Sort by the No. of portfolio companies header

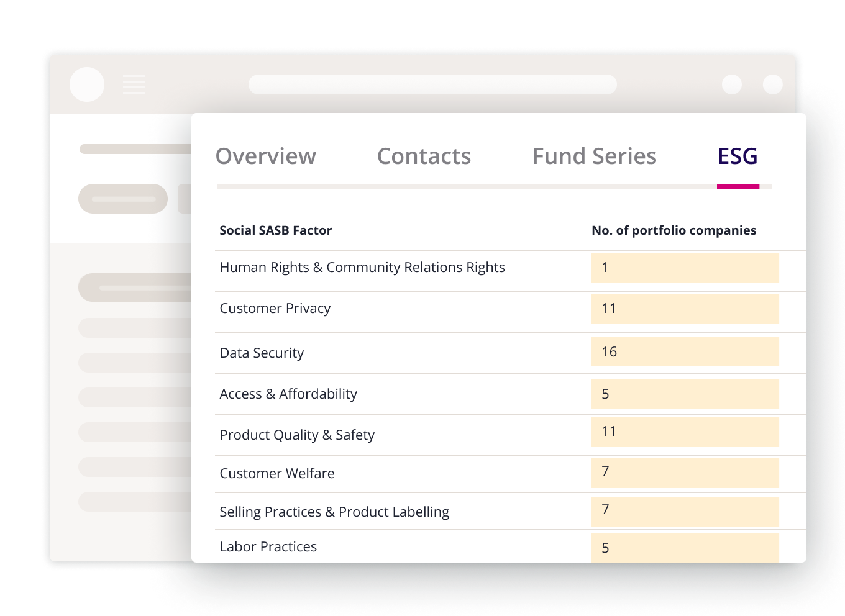(x=674, y=230)
